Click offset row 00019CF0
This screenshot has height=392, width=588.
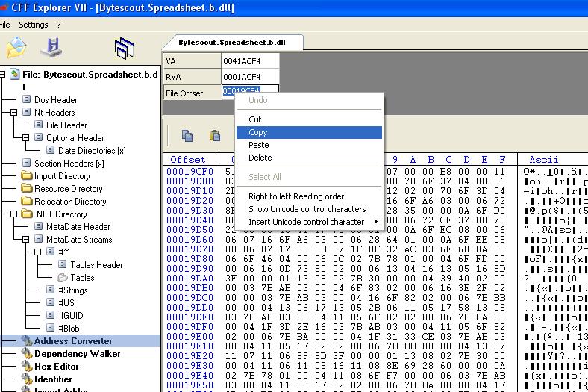tap(190, 172)
